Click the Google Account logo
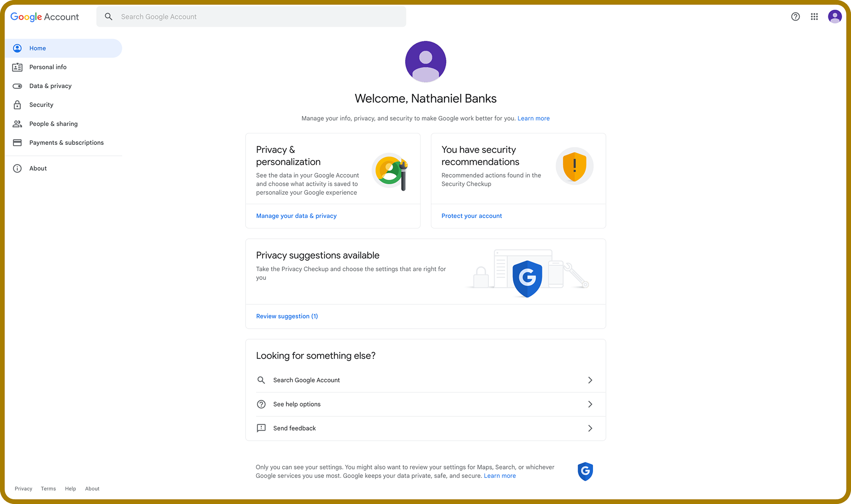This screenshot has height=504, width=851. click(x=44, y=17)
